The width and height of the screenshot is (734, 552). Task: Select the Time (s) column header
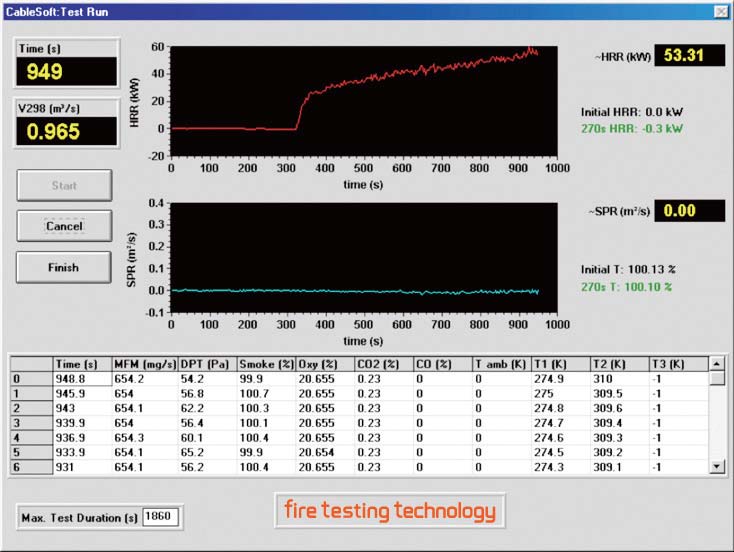[x=77, y=363]
